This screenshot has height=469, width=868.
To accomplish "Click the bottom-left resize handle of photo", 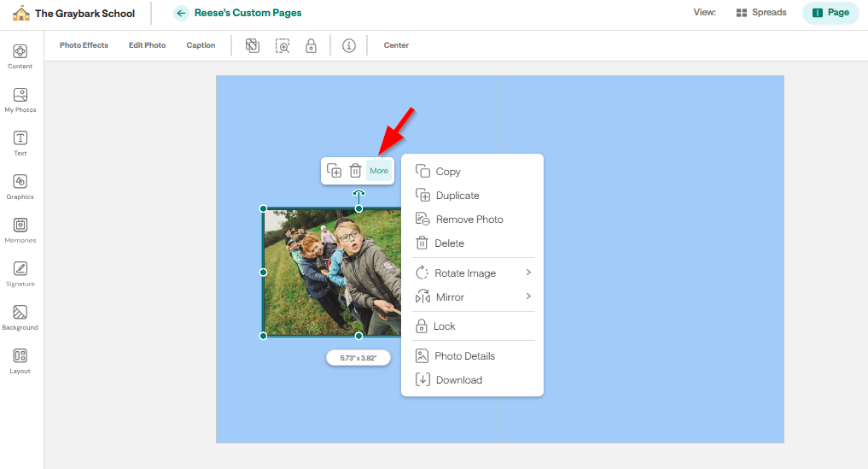I will click(x=264, y=336).
